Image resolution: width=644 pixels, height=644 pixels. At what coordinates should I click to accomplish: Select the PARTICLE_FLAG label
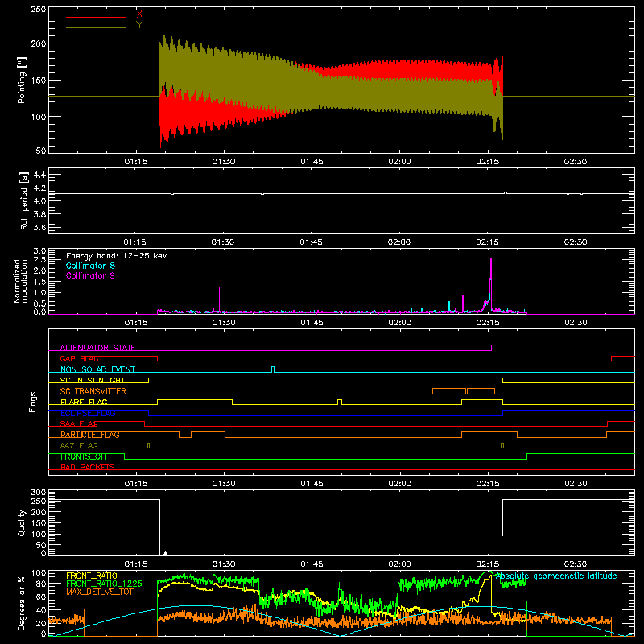tap(90, 435)
